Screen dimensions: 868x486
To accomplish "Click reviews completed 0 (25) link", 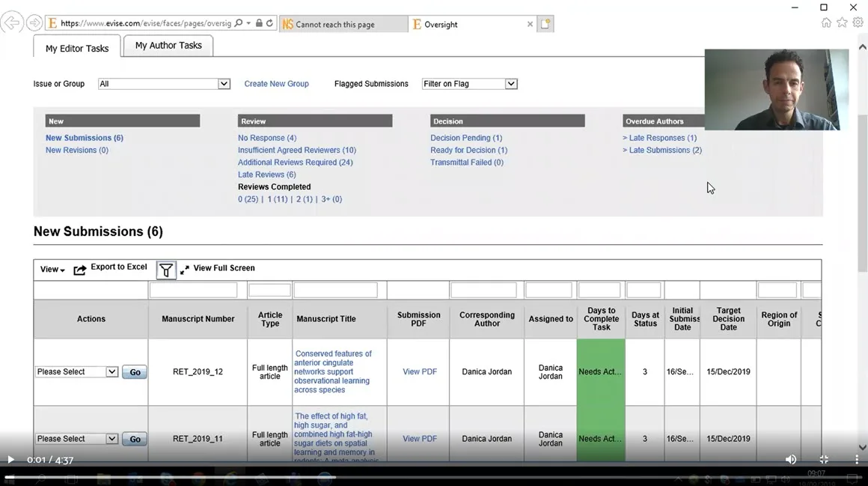I will (x=248, y=199).
